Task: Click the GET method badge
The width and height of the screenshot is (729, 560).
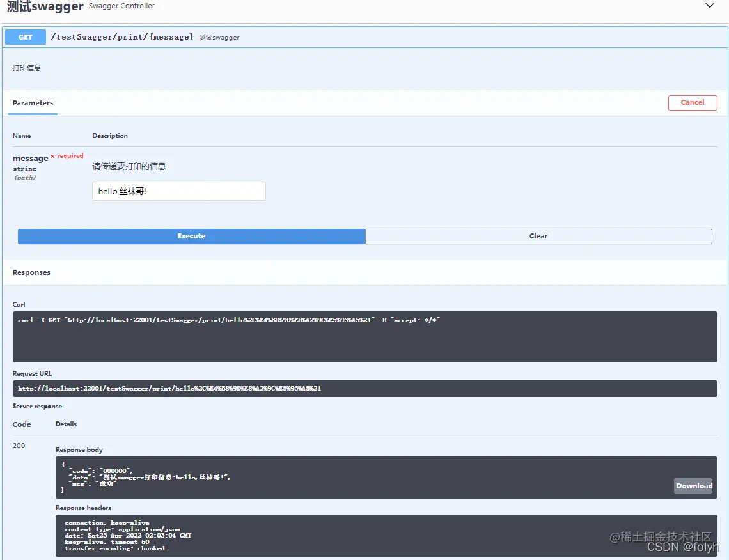Action: coord(26,37)
